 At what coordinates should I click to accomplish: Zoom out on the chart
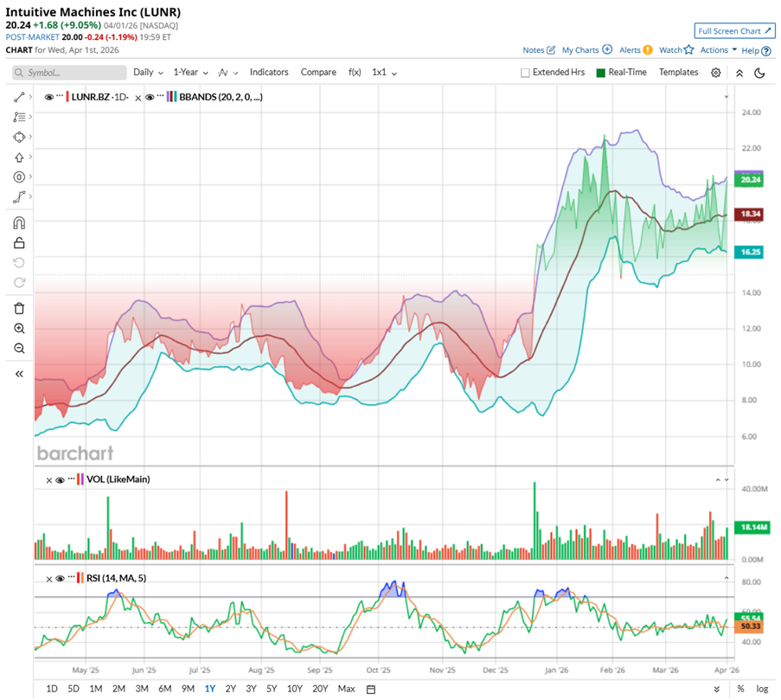[19, 348]
